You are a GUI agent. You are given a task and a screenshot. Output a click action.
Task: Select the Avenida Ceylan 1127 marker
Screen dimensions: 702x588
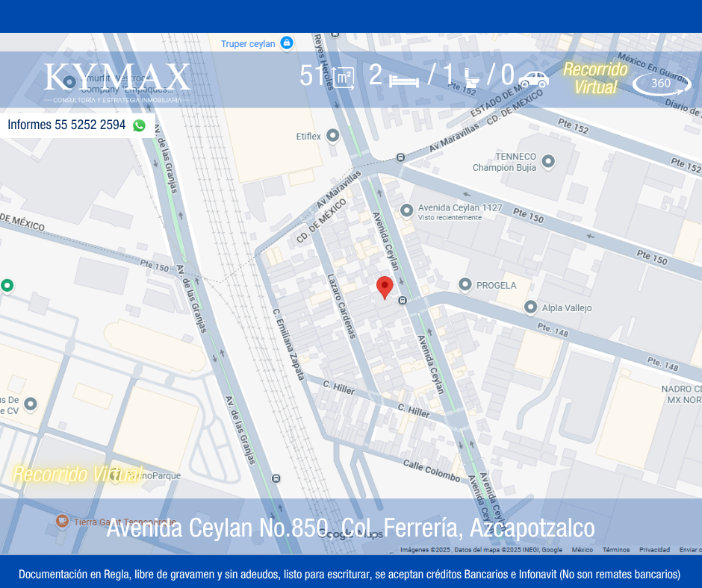coord(407,210)
